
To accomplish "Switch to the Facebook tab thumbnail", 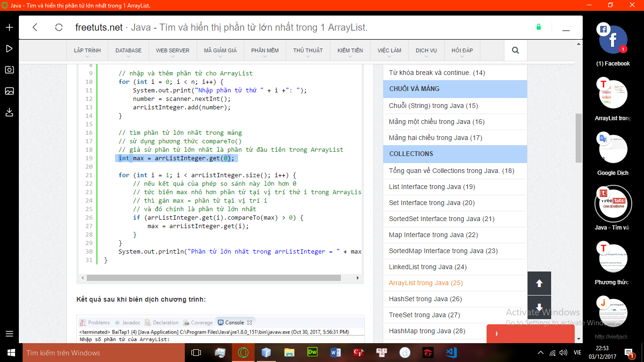I will click(613, 40).
